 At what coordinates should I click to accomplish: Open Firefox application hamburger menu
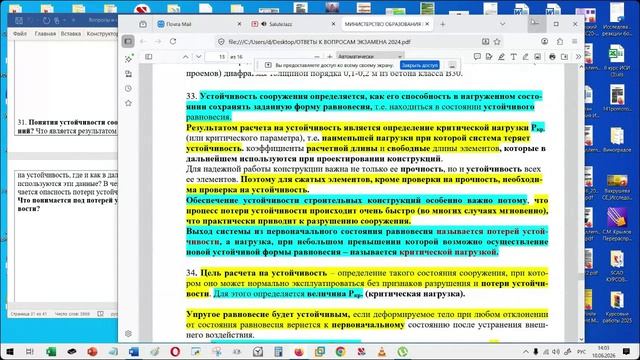pos(575,41)
